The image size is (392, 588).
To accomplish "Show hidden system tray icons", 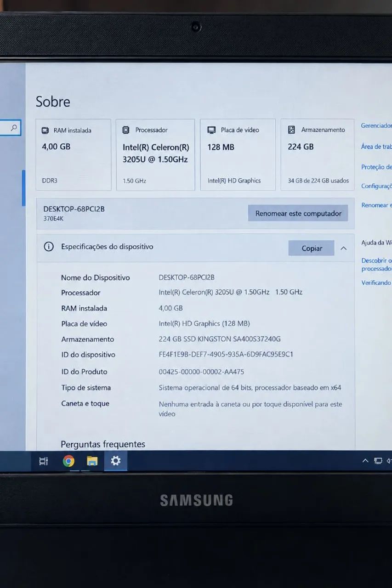I will pyautogui.click(x=365, y=461).
